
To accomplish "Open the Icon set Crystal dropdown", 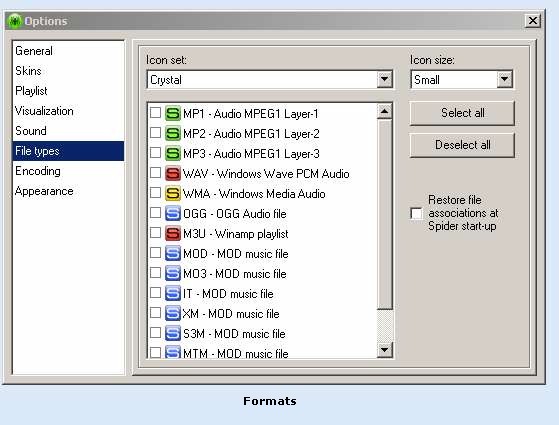I will tap(385, 79).
